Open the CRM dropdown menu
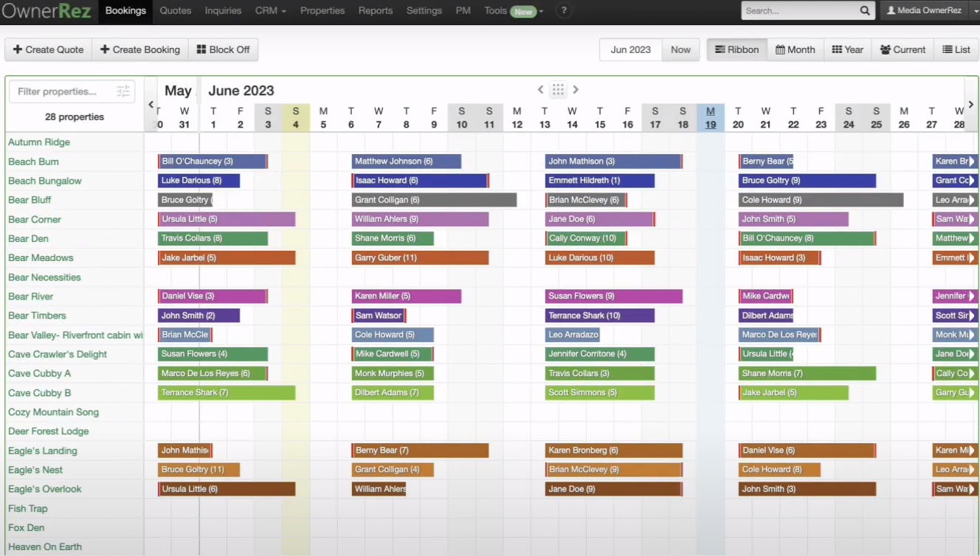This screenshot has width=980, height=556. coord(271,11)
